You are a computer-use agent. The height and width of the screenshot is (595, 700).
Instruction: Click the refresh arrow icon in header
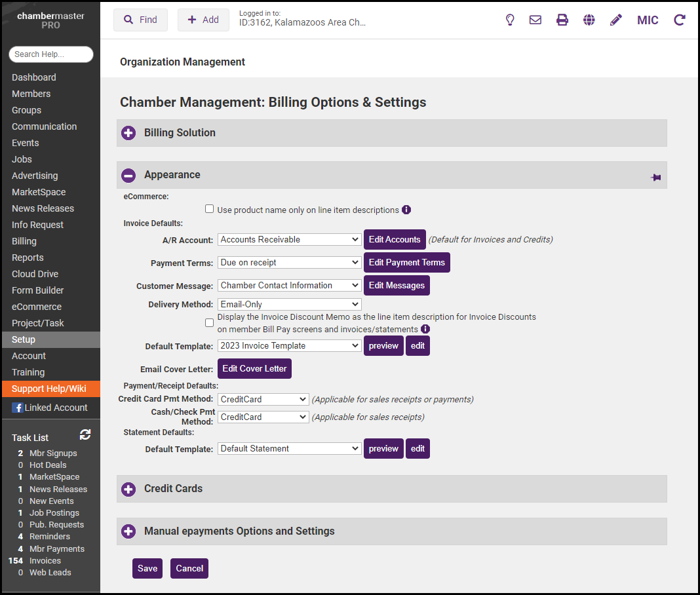click(x=680, y=20)
